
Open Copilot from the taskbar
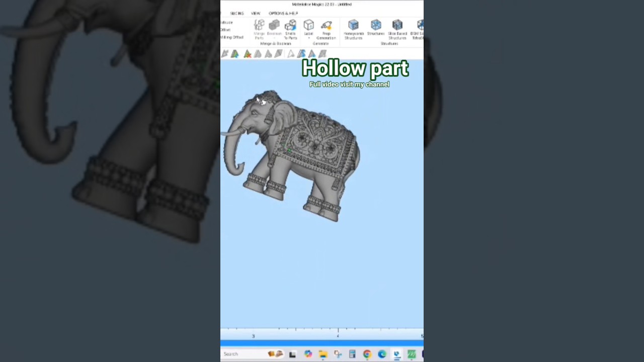coord(308,354)
